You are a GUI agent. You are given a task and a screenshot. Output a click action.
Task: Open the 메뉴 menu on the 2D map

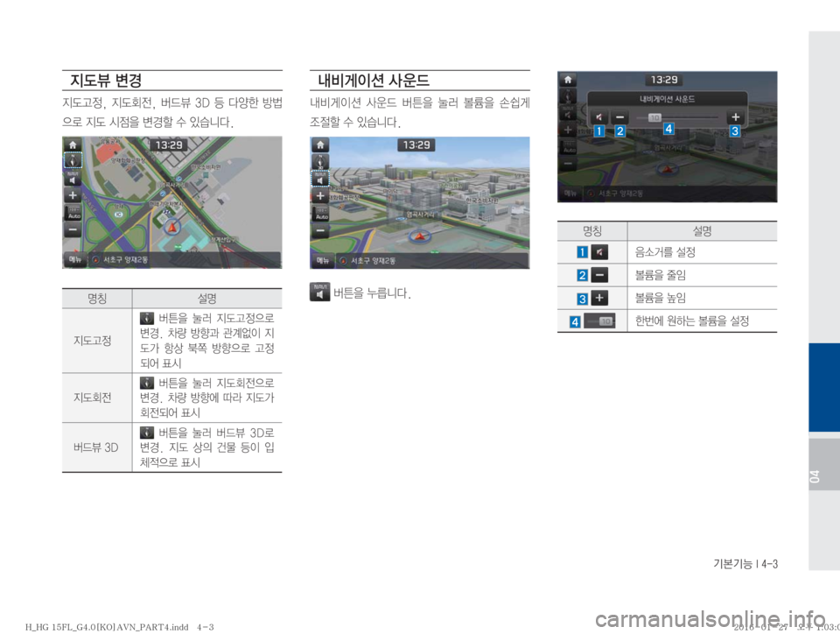coord(76,260)
